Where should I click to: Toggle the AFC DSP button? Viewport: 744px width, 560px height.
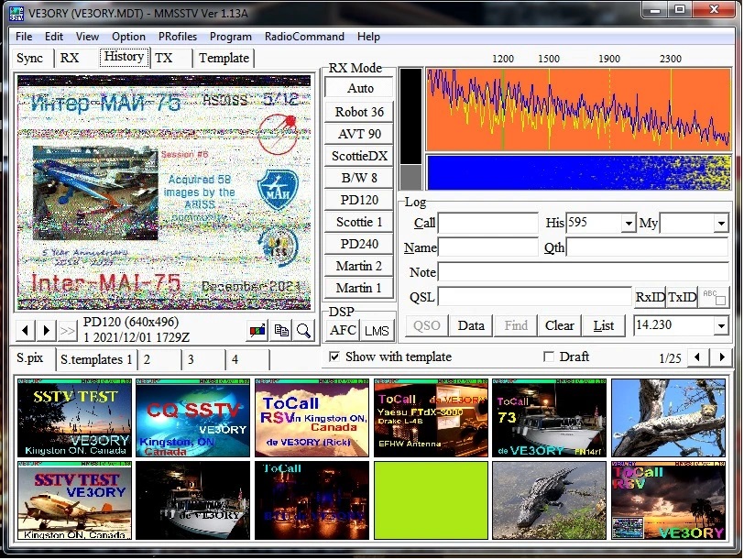344,331
